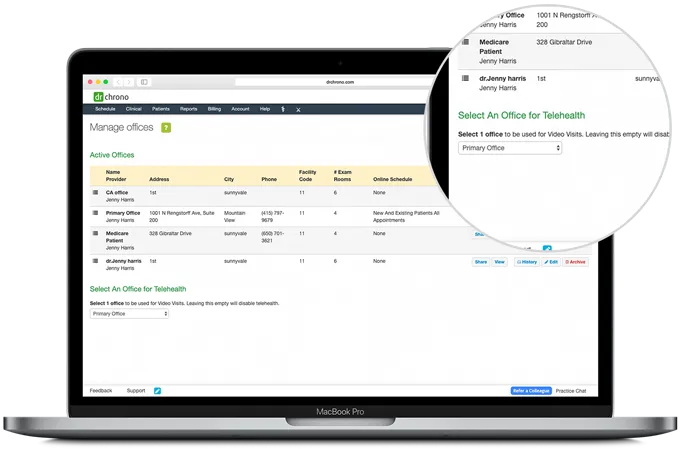The width and height of the screenshot is (680, 449).
Task: Click 'Select An Office for Telehealth' heading in page
Action: pyautogui.click(x=138, y=289)
